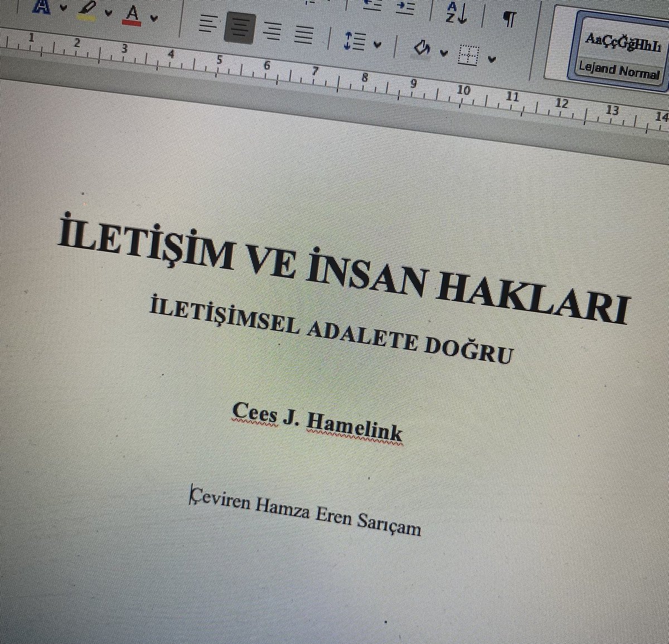Viewport: 669px width, 644px height.
Task: Click the Text Effects icon
Action: click(41, 7)
